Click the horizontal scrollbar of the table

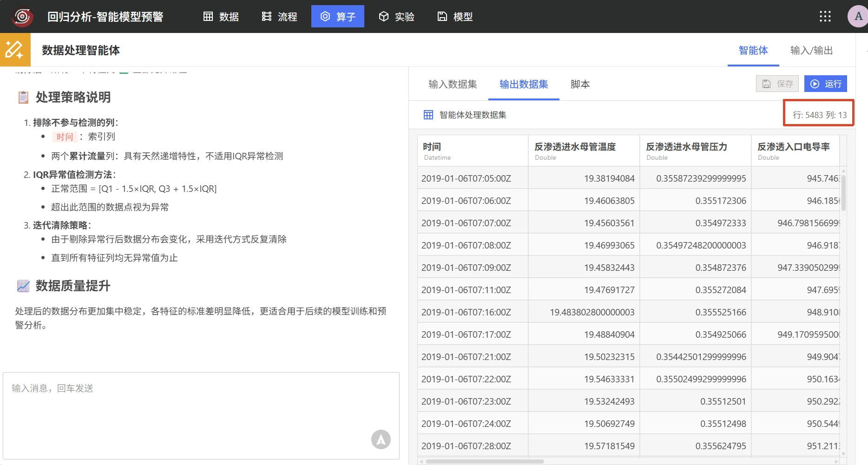click(x=484, y=462)
